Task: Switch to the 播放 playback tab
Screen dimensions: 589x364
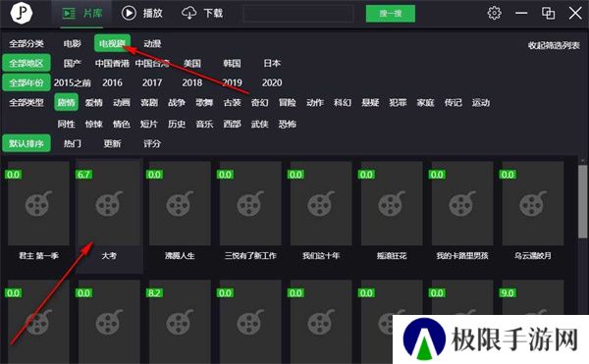Action: tap(142, 13)
